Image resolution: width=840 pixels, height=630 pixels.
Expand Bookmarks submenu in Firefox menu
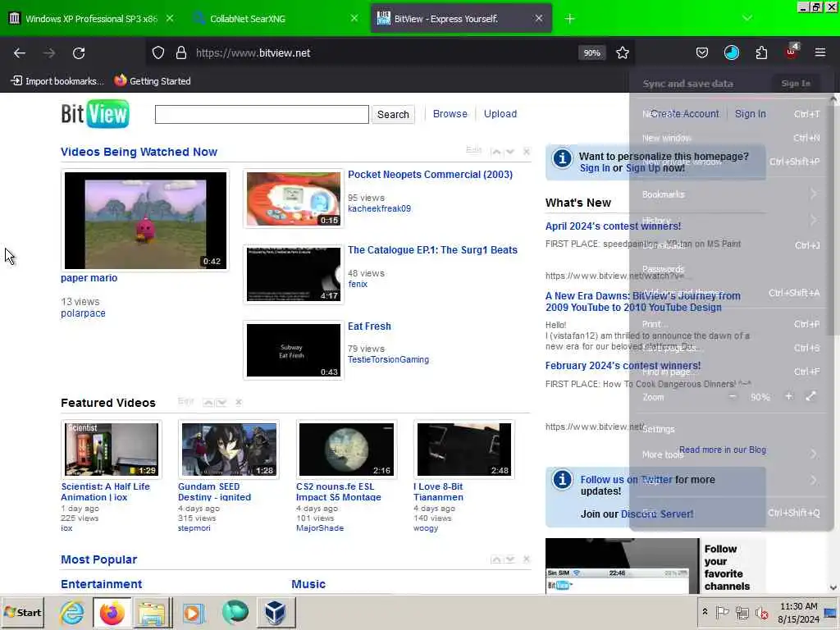pyautogui.click(x=731, y=194)
